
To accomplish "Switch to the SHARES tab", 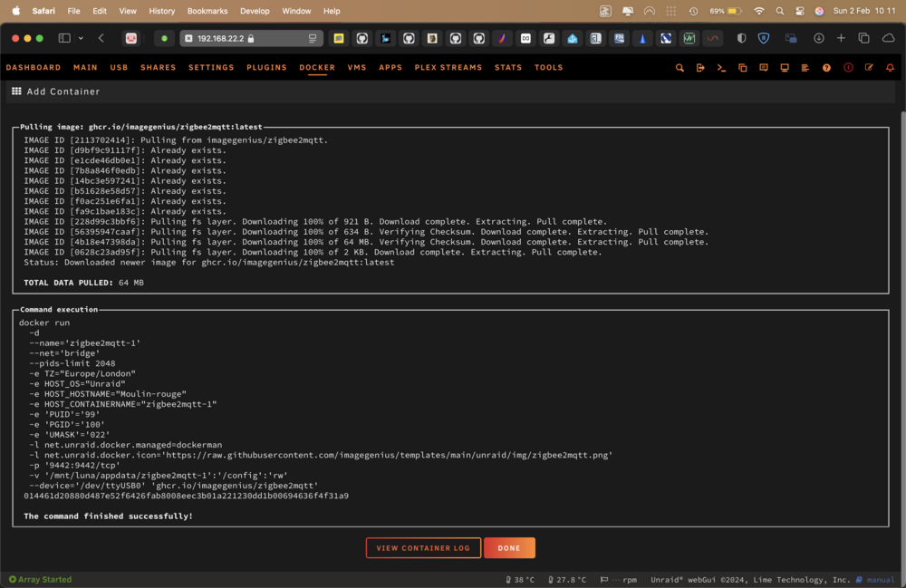I will pyautogui.click(x=159, y=68).
